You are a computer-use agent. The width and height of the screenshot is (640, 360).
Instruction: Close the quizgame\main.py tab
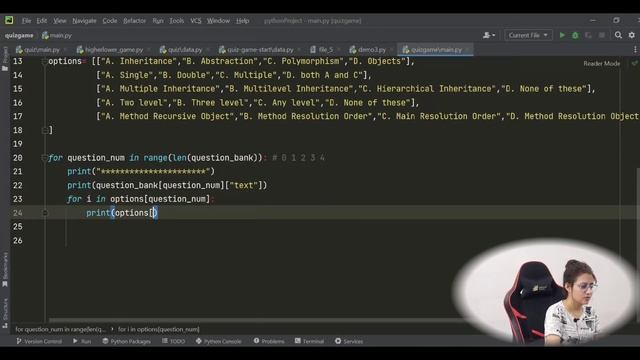(467, 50)
